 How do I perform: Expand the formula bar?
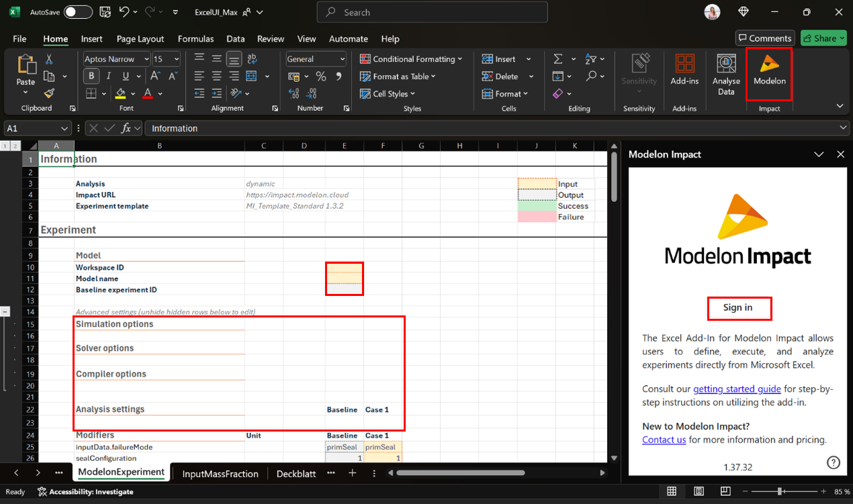click(x=844, y=128)
